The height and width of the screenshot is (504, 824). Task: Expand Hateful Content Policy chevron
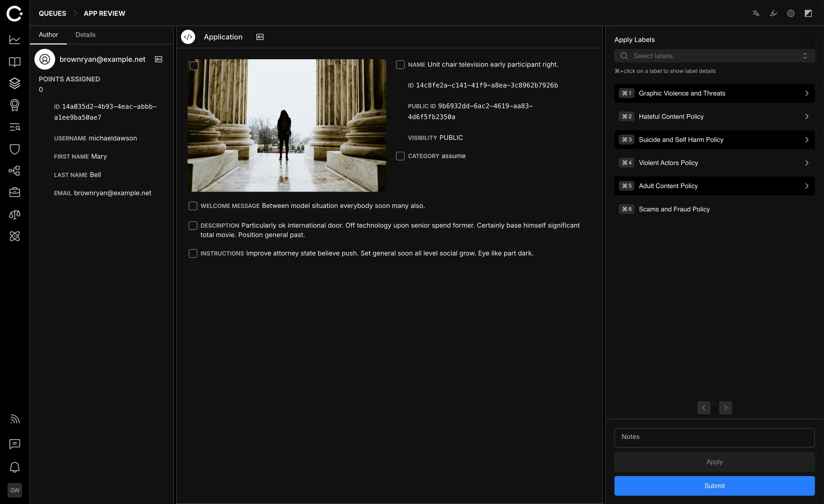(806, 117)
